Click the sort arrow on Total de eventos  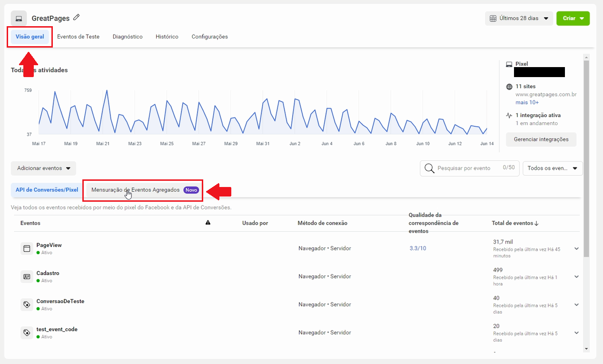(537, 223)
